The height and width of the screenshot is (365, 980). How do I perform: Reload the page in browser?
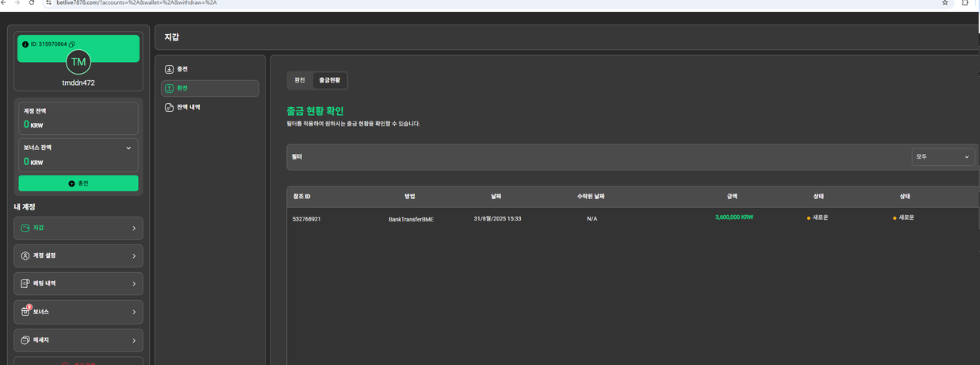[x=32, y=3]
